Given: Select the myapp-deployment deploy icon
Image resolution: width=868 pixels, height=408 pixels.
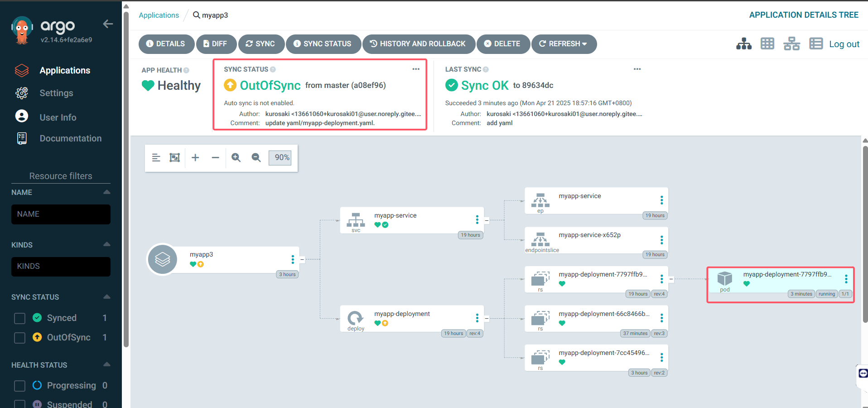Looking at the screenshot, I should coord(356,318).
